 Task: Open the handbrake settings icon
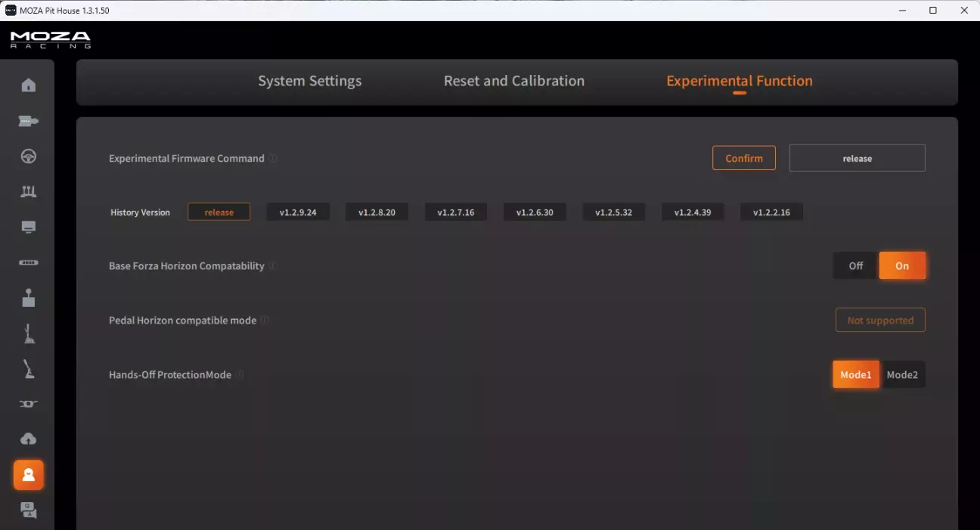pos(29,369)
